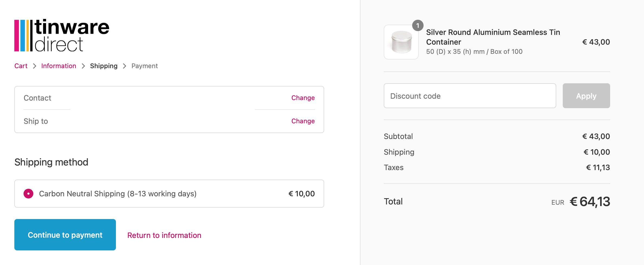Select the Shipping breadcrumb step

point(104,66)
